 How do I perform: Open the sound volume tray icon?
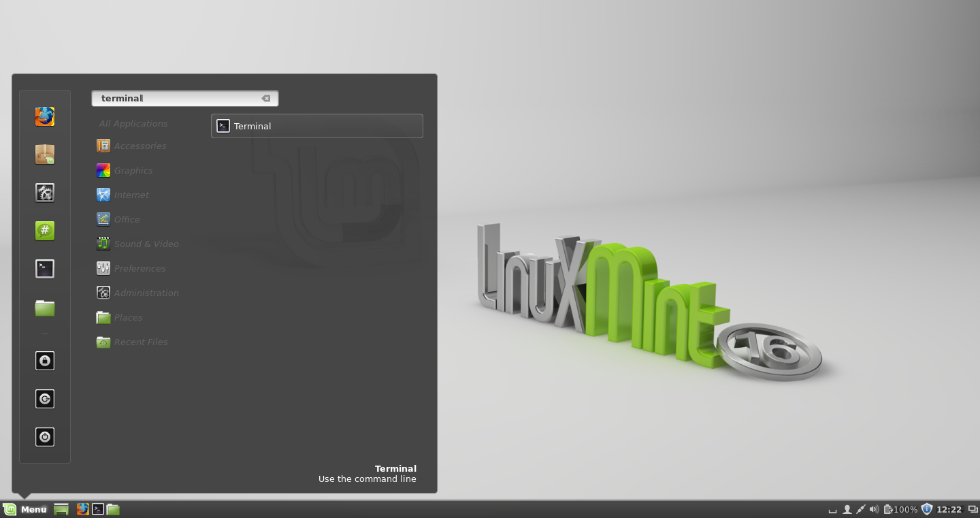875,509
